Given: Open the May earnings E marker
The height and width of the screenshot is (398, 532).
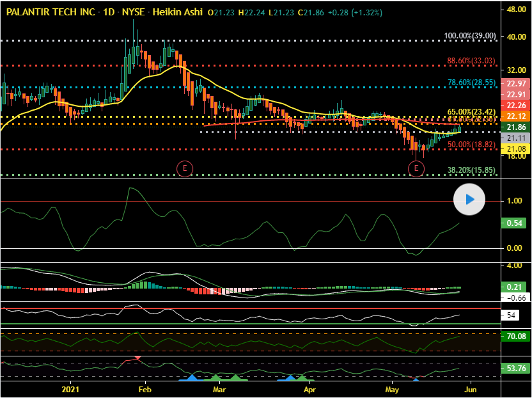Looking at the screenshot, I should pos(416,168).
